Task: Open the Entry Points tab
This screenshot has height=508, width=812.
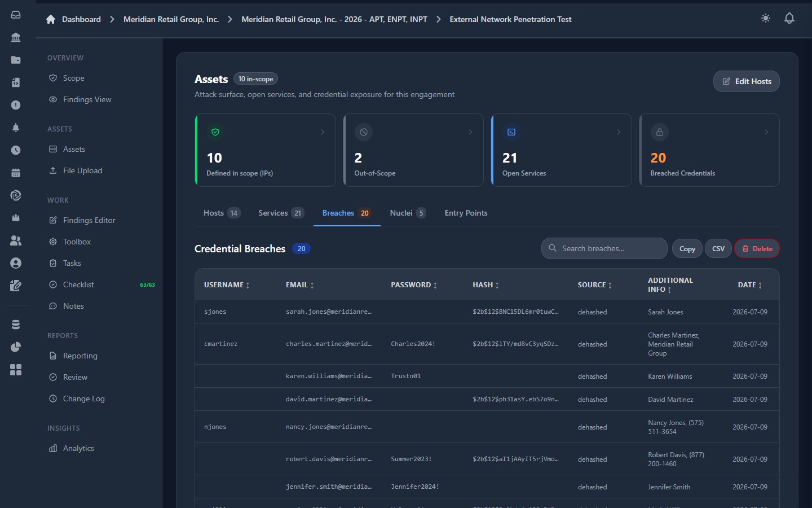Action: click(x=466, y=213)
